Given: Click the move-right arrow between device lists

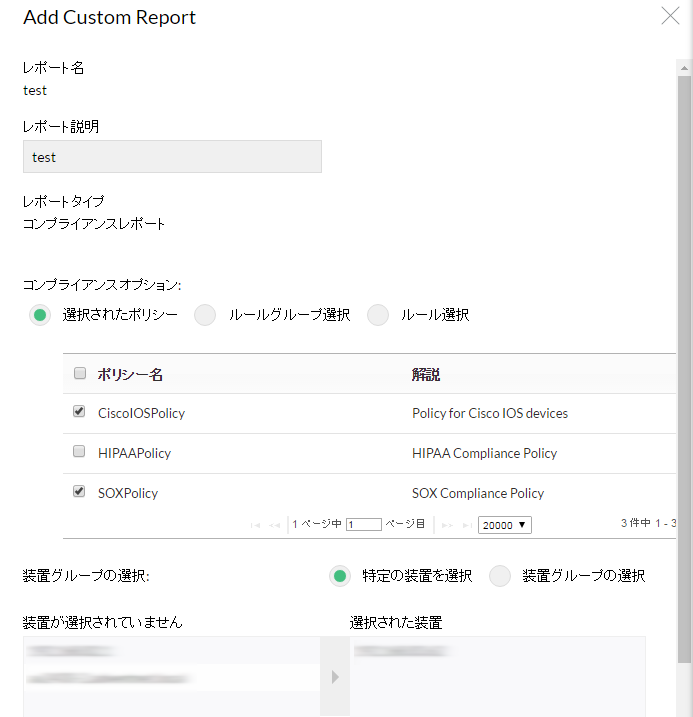Looking at the screenshot, I should point(335,677).
